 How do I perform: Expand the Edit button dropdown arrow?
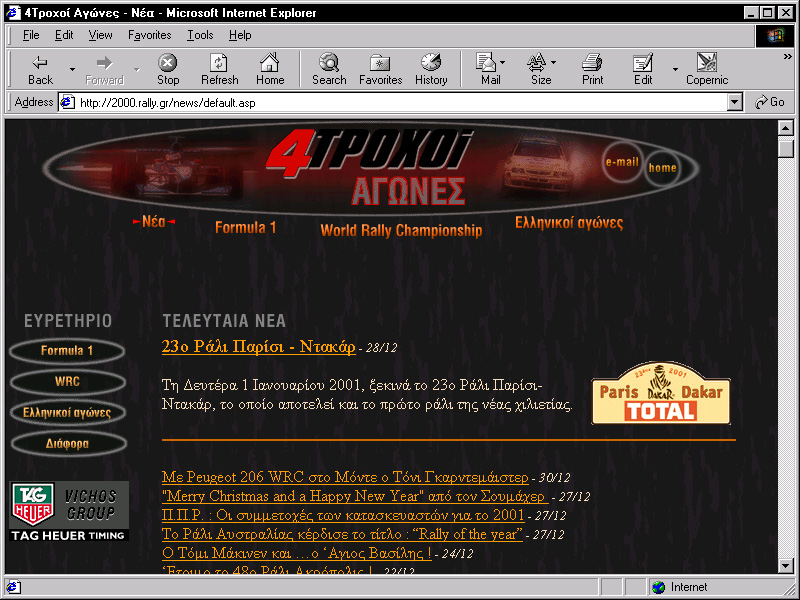pyautogui.click(x=675, y=69)
